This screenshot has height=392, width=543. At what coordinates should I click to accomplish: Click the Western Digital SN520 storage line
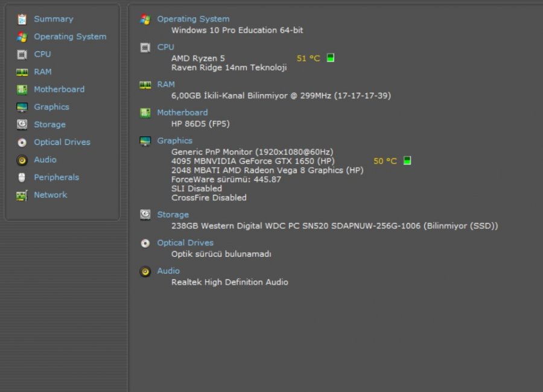334,226
